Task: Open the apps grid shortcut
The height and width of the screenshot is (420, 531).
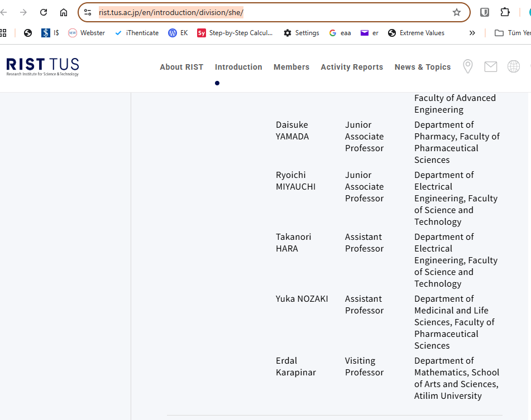Action: pyautogui.click(x=3, y=33)
